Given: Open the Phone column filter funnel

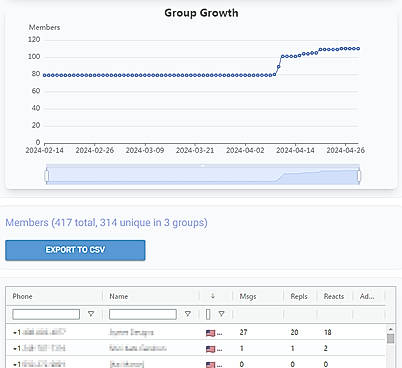Looking at the screenshot, I should 91,314.
